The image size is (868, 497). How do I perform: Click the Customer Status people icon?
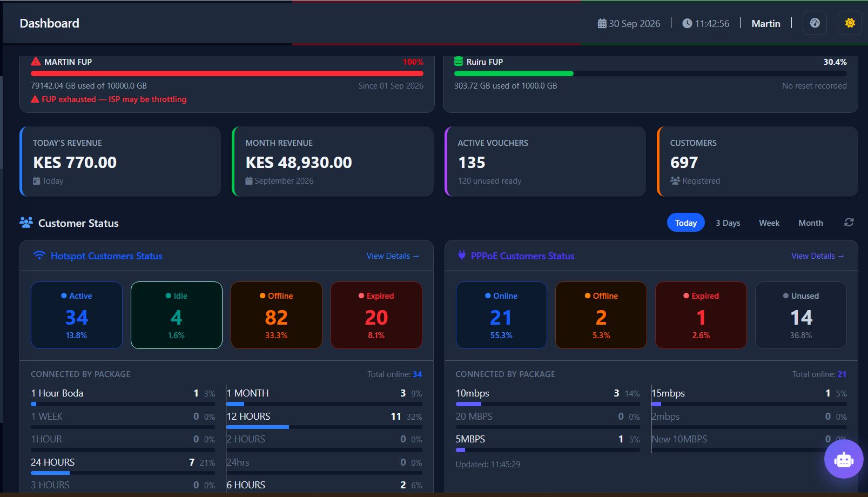pos(26,223)
